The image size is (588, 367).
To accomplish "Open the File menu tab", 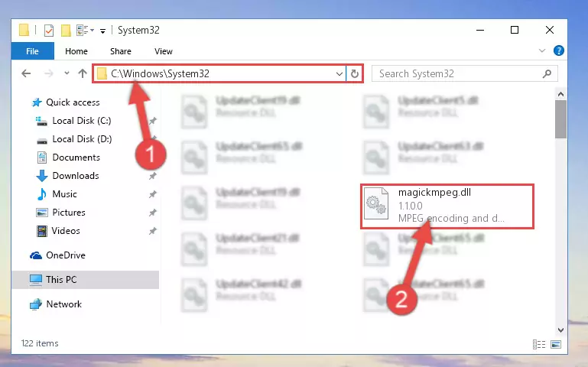I will [x=32, y=51].
